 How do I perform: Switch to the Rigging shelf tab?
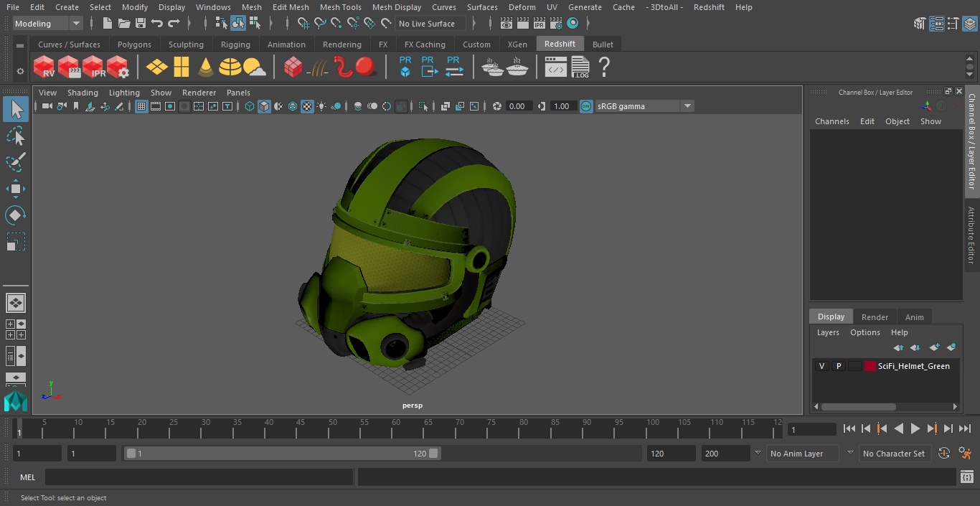point(235,44)
